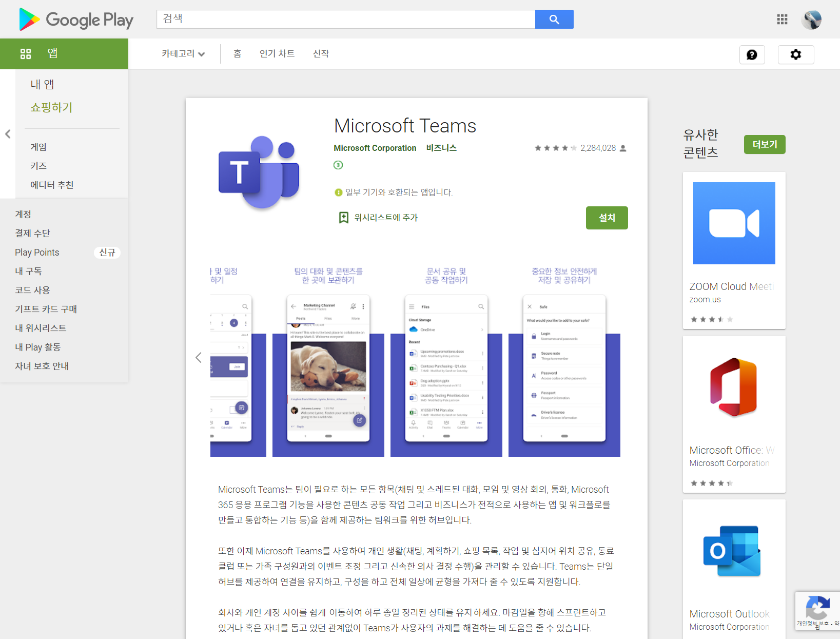The height and width of the screenshot is (639, 840).
Task: Open the 인기 차트 tab
Action: [x=277, y=53]
